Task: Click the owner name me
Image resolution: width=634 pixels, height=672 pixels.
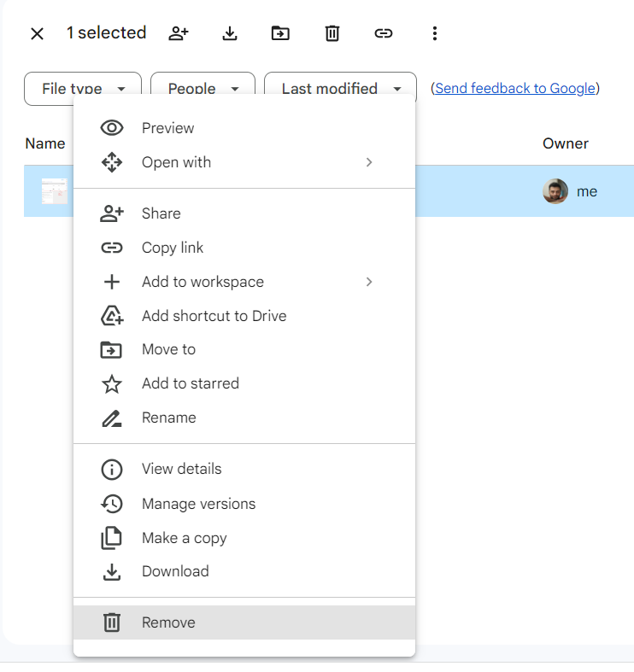Action: [587, 191]
